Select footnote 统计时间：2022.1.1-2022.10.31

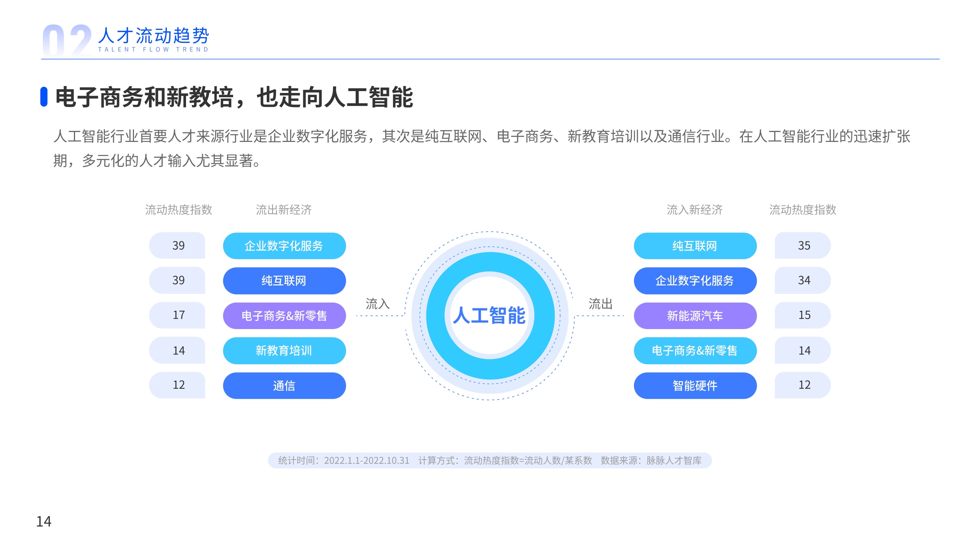[344, 460]
